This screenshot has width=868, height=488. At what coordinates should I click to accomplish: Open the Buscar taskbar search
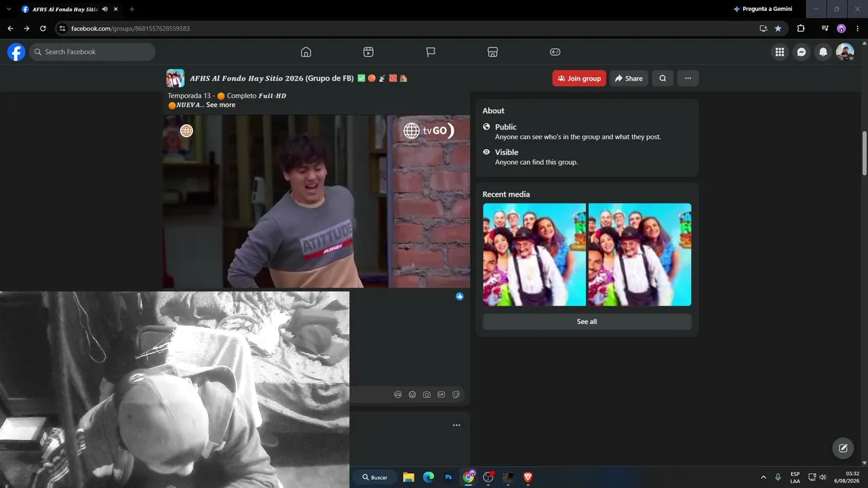pyautogui.click(x=375, y=477)
